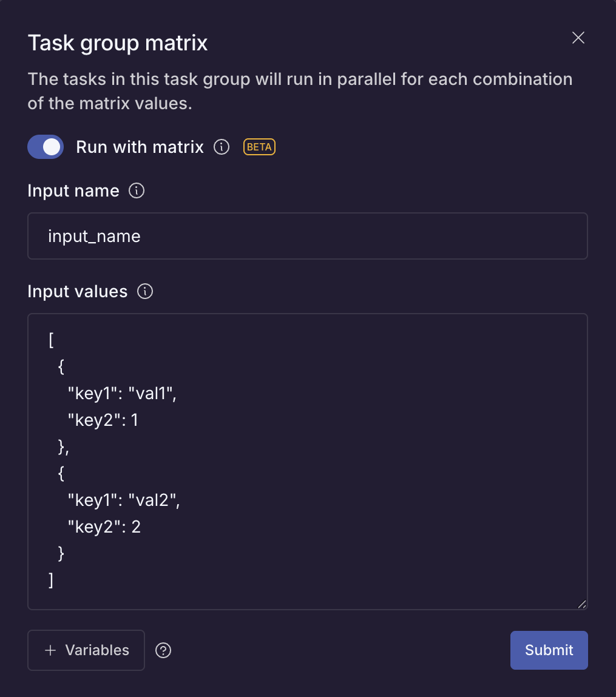Click the "key1" key in the second object
Screen dimensions: 616x697
94,500
